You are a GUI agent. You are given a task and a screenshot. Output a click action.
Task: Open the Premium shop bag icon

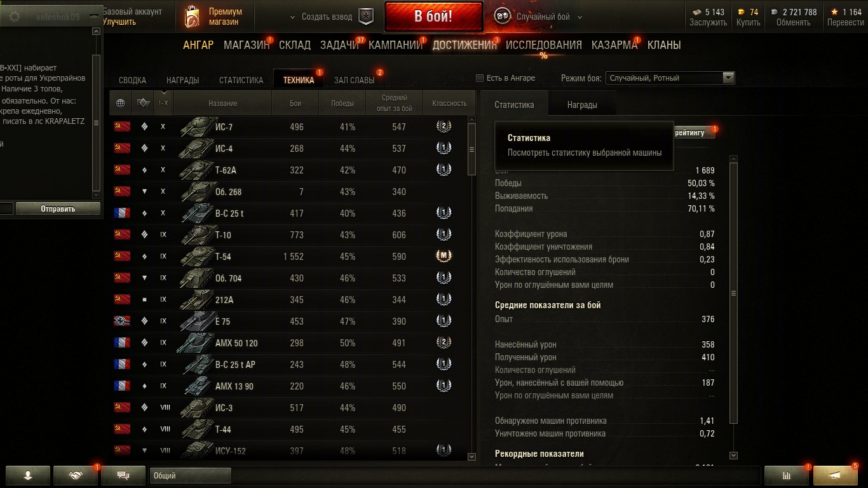point(192,17)
